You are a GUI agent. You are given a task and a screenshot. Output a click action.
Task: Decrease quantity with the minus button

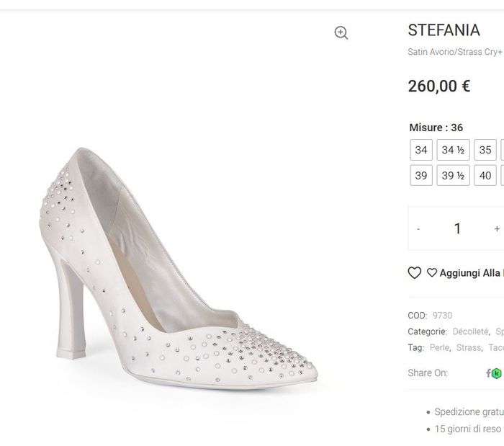tap(418, 228)
